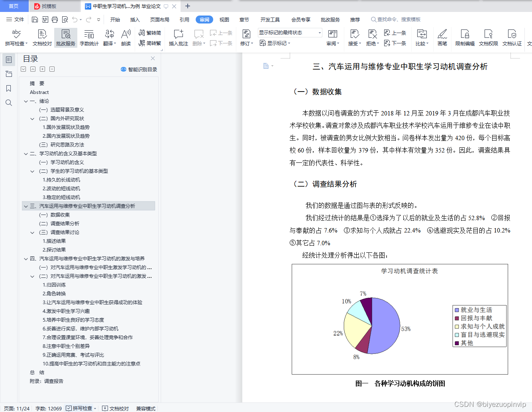The height and width of the screenshot is (412, 532).
Task: Switch to the 视图 ribbon tab
Action: tap(224, 20)
